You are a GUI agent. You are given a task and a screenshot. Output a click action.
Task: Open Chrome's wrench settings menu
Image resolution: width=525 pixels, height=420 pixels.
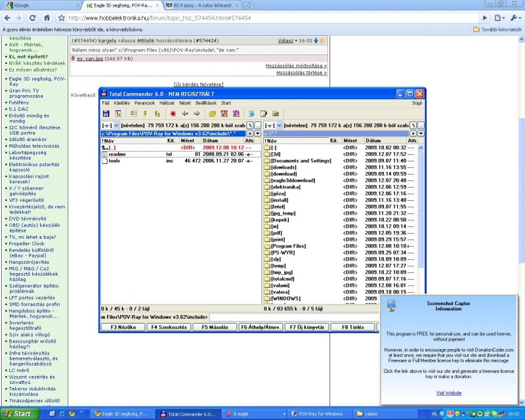[x=514, y=18]
